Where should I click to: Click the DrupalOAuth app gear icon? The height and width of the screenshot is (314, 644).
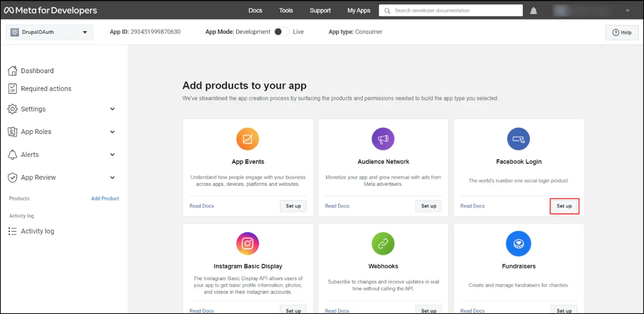pyautogui.click(x=15, y=32)
